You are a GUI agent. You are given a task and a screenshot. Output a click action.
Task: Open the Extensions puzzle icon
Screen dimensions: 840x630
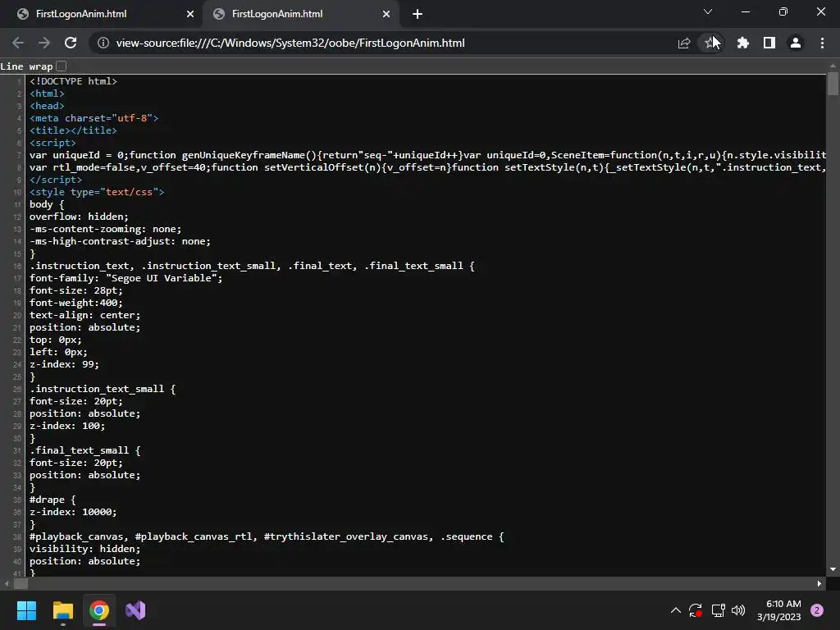[x=742, y=43]
